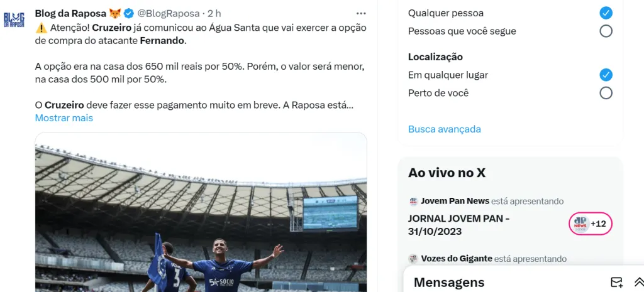644x292 pixels.
Task: Select the Em qualquer lugar radio option
Action: click(606, 75)
